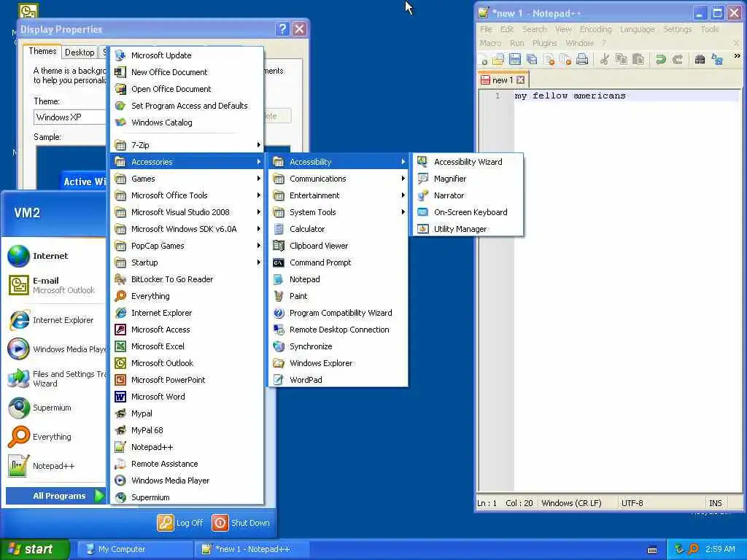Viewport: 747px width, 560px height.
Task: Launch Microsoft PowerPoint
Action: pos(187,380)
